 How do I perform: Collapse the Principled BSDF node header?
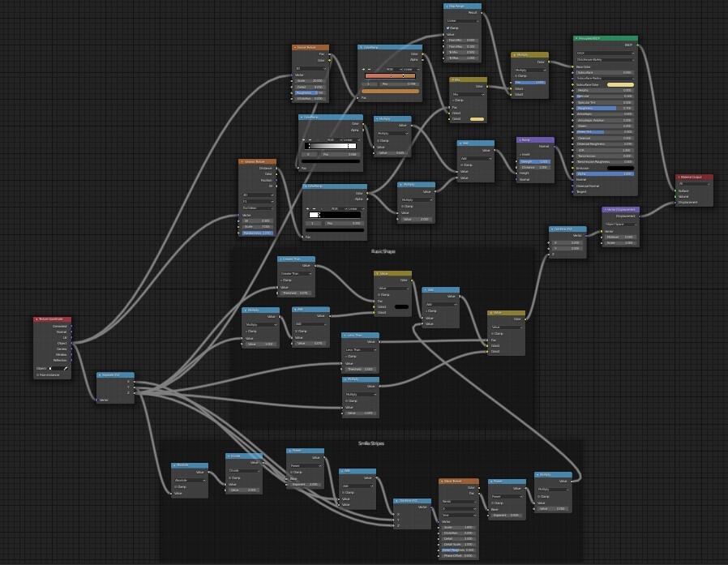coord(576,37)
